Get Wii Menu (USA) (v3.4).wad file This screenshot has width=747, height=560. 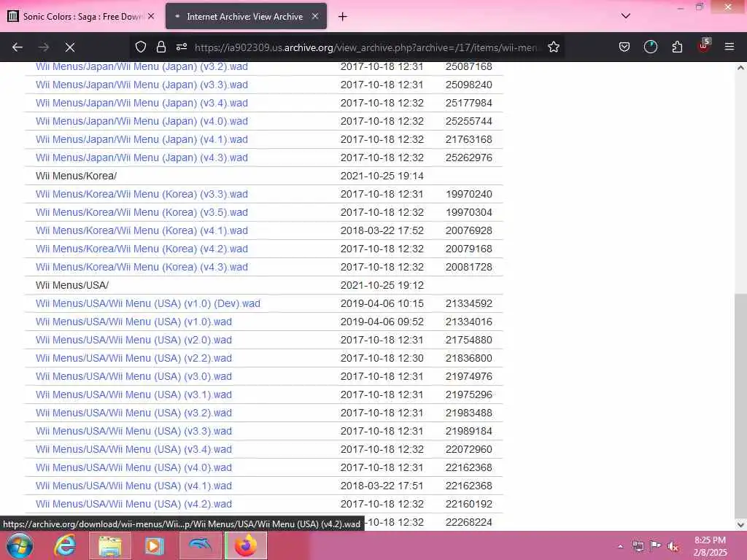tap(133, 449)
